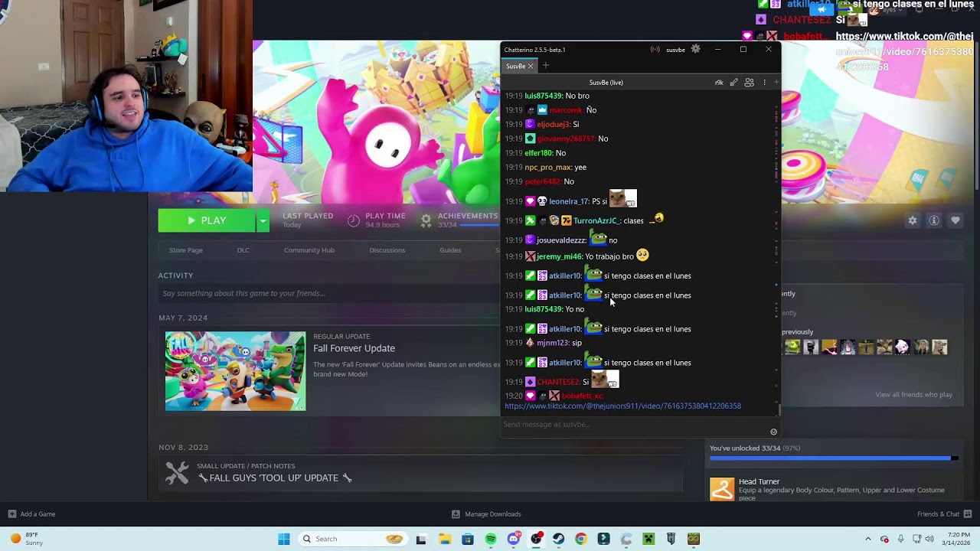Open Steam from taskbar
The width and height of the screenshot is (980, 551).
(x=558, y=539)
